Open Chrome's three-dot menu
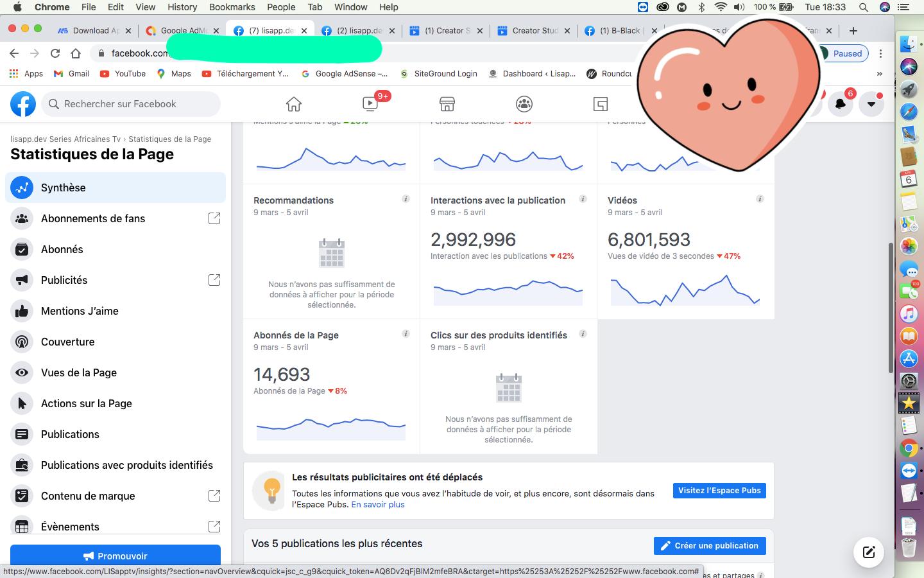This screenshot has height=578, width=924. click(x=880, y=53)
